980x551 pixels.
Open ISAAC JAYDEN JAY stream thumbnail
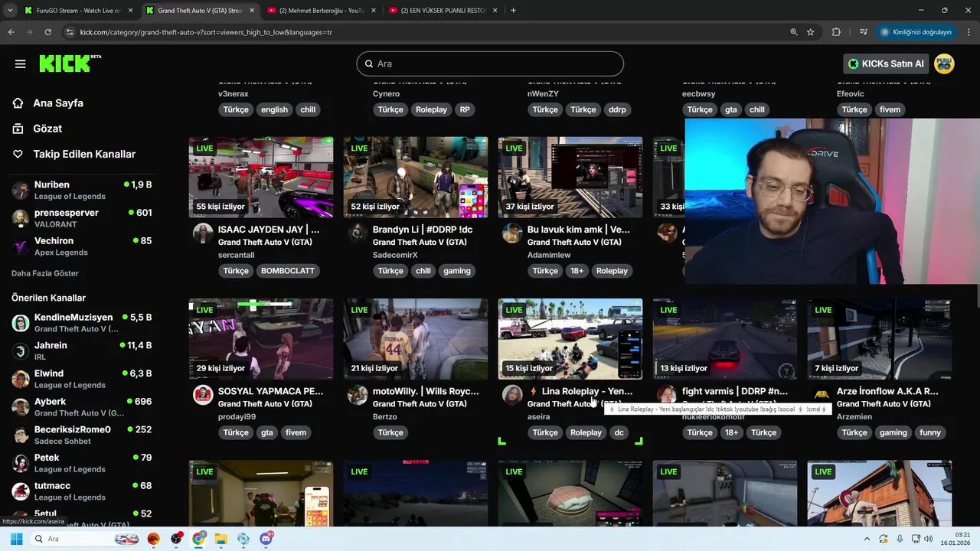click(x=261, y=178)
